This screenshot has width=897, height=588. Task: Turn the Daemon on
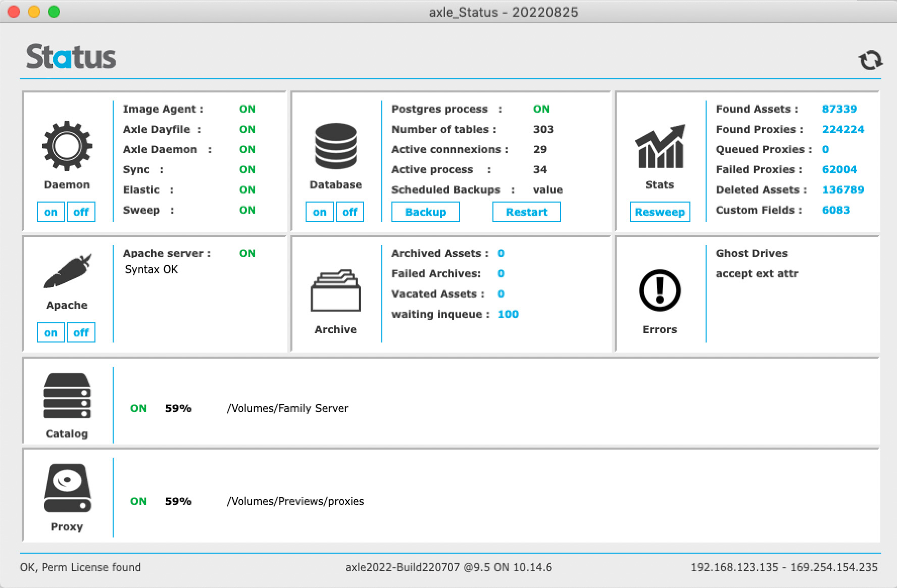tap(51, 212)
